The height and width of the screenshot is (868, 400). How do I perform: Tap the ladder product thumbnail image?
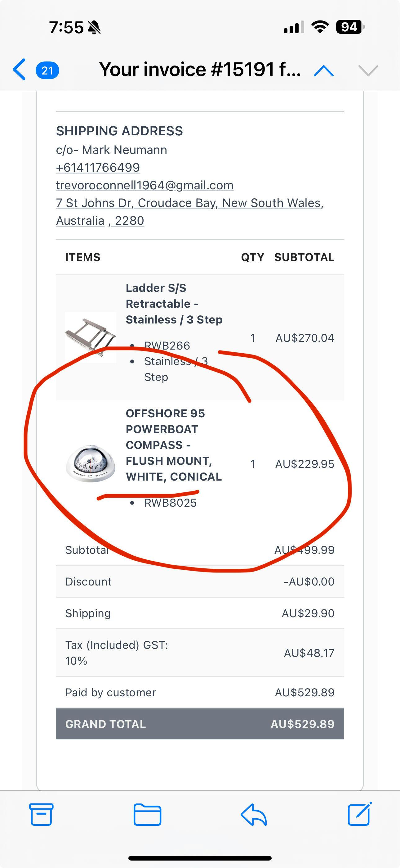point(91,337)
